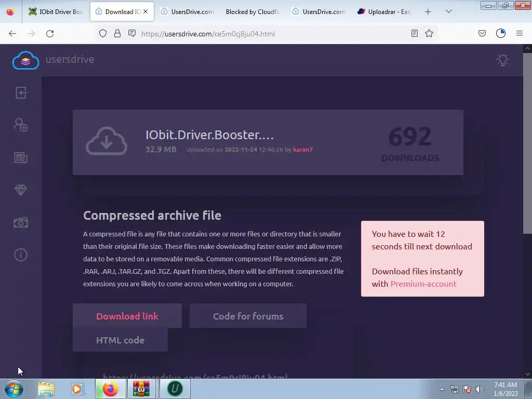Close the Download IObit tab
Screen dimensions: 532x399
[x=145, y=11]
